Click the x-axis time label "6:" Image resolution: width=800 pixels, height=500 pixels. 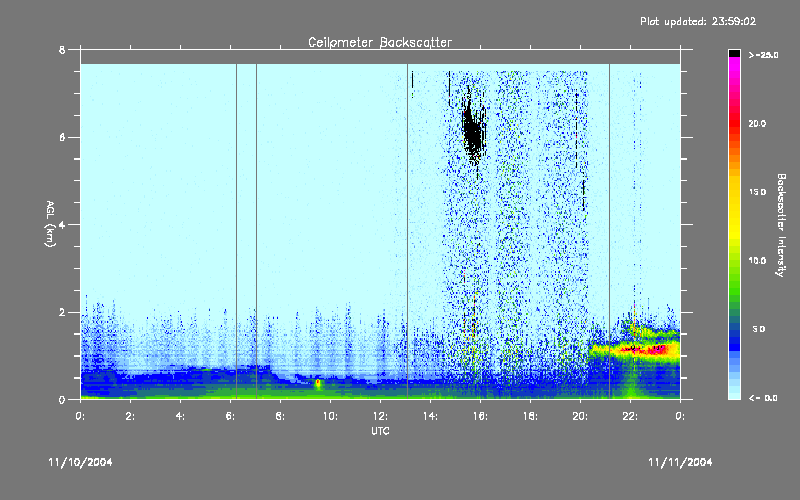(230, 416)
